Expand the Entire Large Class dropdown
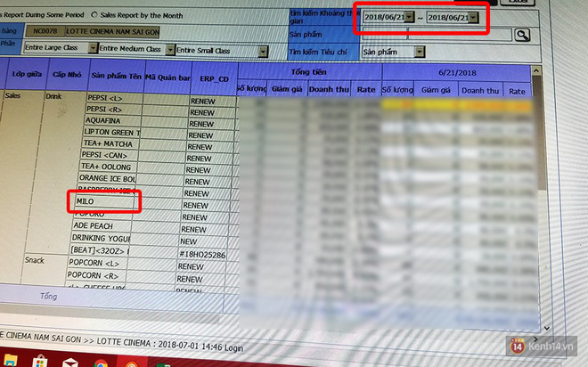The width and height of the screenshot is (588, 367). pyautogui.click(x=93, y=48)
